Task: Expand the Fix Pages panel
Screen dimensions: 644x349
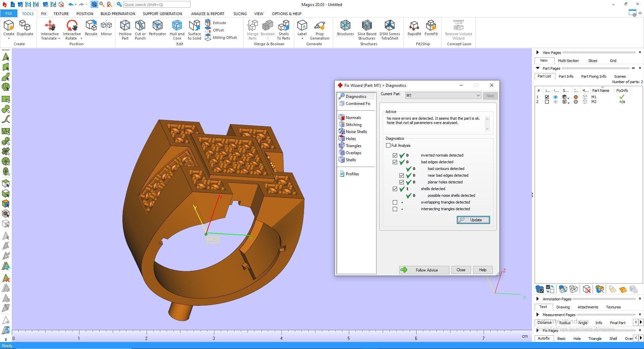Action: [x=538, y=331]
